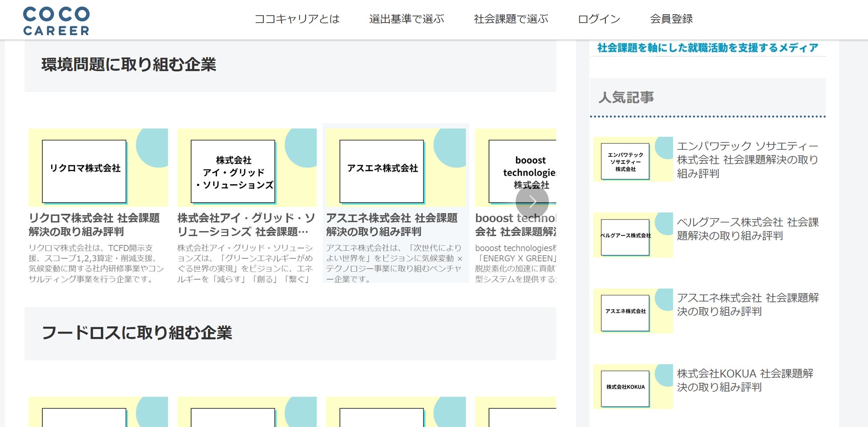Open the リクロマ株式会社 社会課題解決 article title
The height and width of the screenshot is (427, 868).
(94, 225)
